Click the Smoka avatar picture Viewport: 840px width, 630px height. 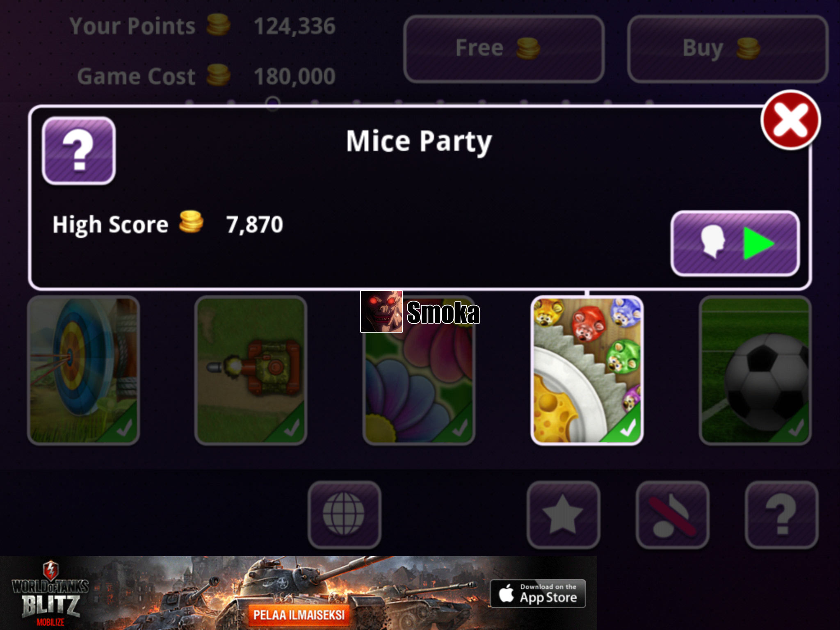[x=381, y=312]
